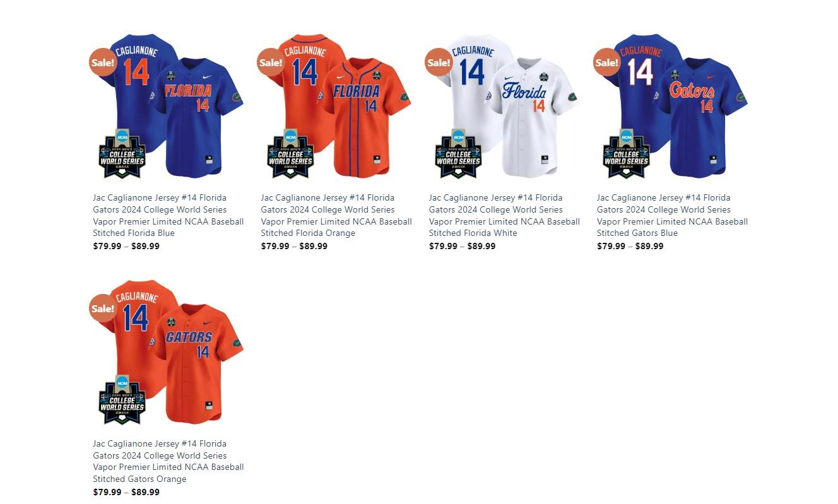Screen dimensions: 838x504
Task: Open the Stitched Florida Blue title link
Action: point(168,215)
